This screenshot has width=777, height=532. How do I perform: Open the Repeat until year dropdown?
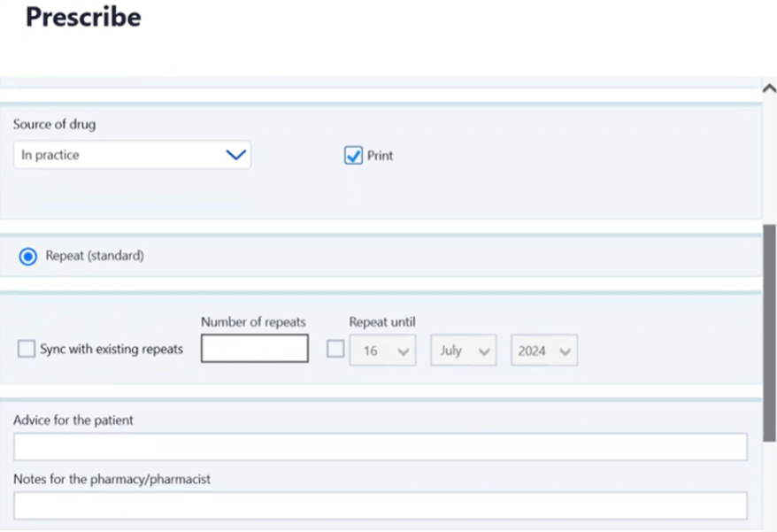[x=544, y=351]
